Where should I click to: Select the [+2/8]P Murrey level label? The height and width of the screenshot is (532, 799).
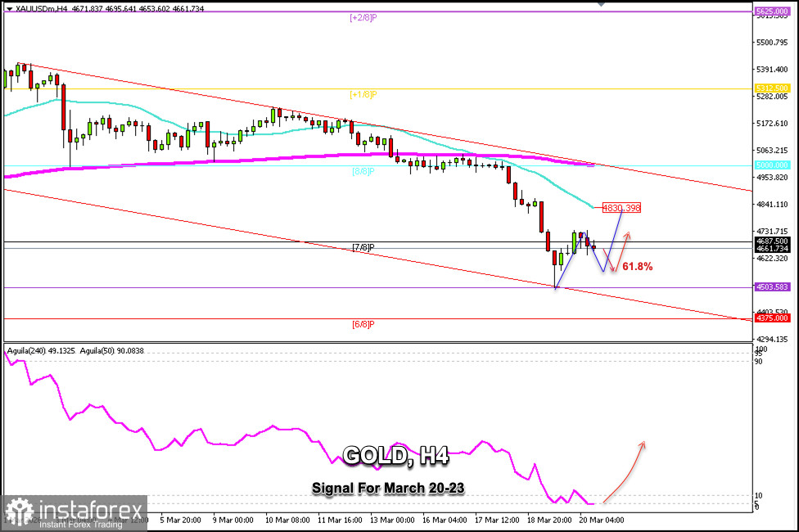(363, 17)
